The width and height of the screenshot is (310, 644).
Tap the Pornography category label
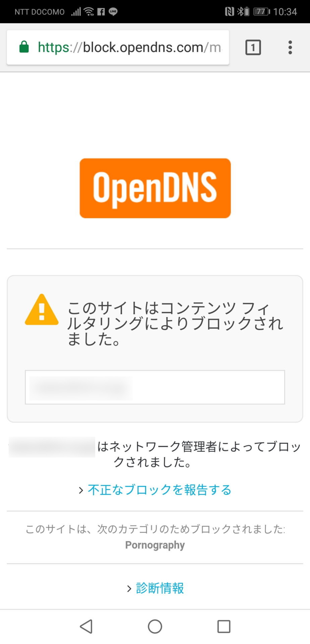pyautogui.click(x=155, y=545)
